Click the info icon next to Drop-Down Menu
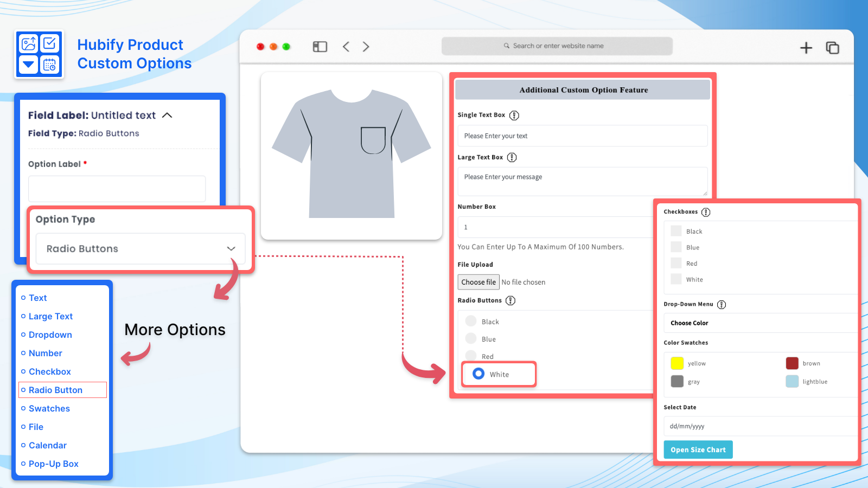 coord(722,304)
